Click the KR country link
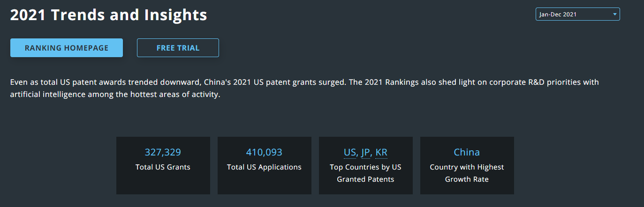Image resolution: width=644 pixels, height=207 pixels. 381,152
